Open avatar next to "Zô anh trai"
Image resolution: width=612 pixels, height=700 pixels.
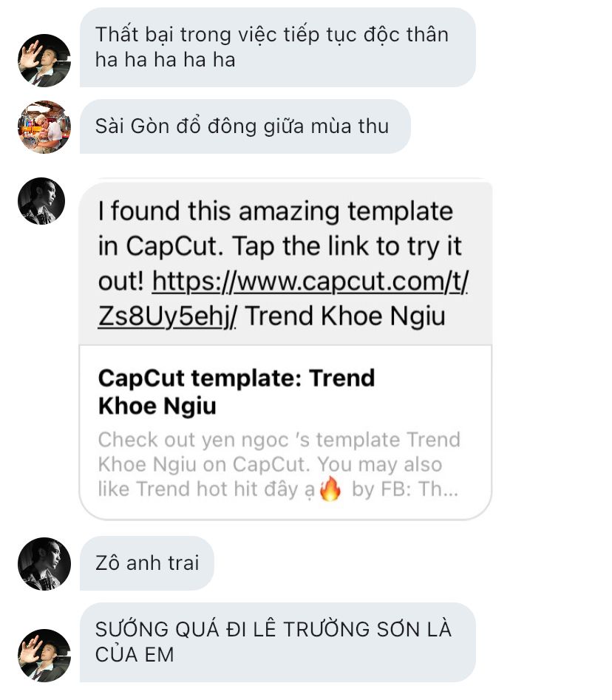pos(44,564)
